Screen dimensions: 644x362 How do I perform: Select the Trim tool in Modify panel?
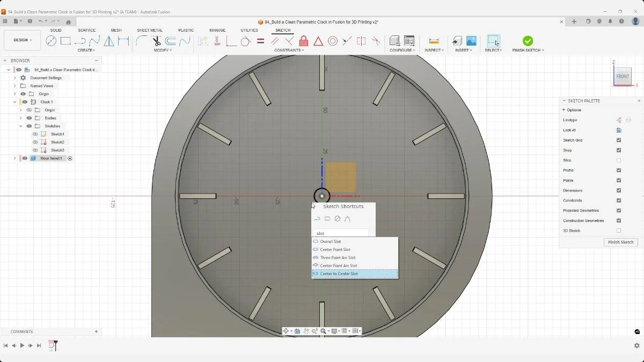coord(156,41)
